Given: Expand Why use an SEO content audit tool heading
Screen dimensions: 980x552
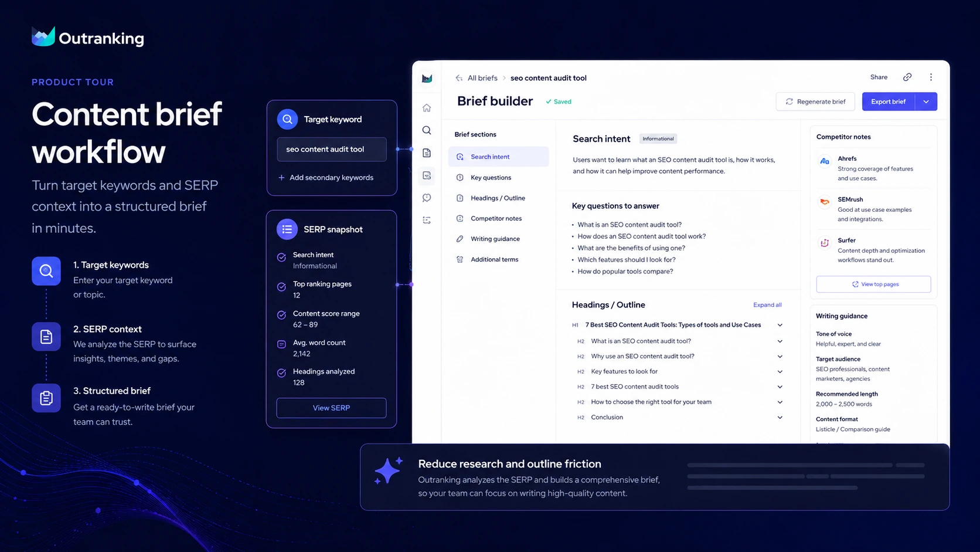Looking at the screenshot, I should click(780, 357).
